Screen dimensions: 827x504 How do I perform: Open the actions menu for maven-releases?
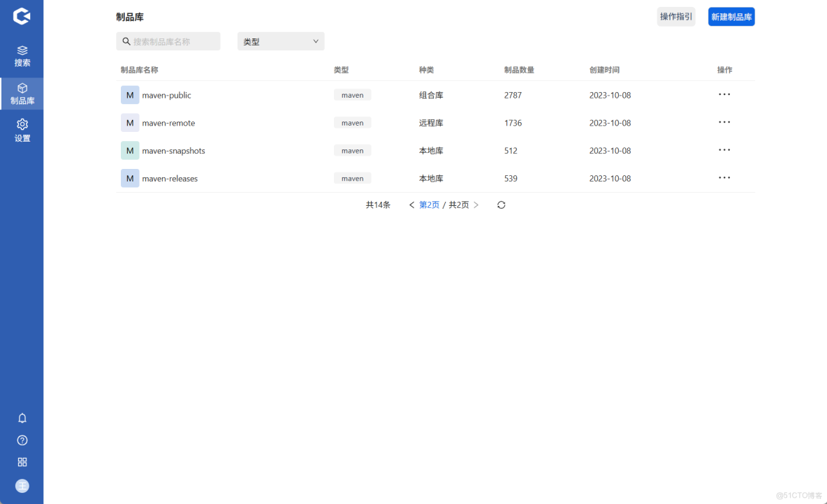[724, 177]
